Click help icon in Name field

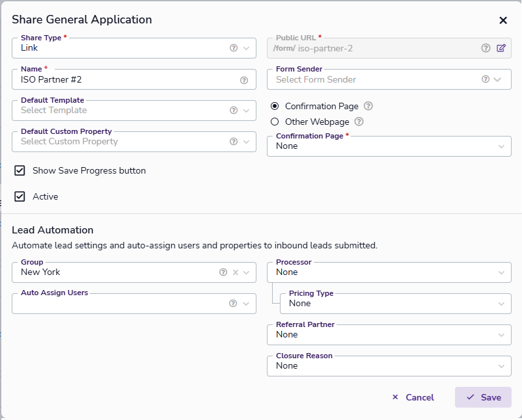(244, 80)
